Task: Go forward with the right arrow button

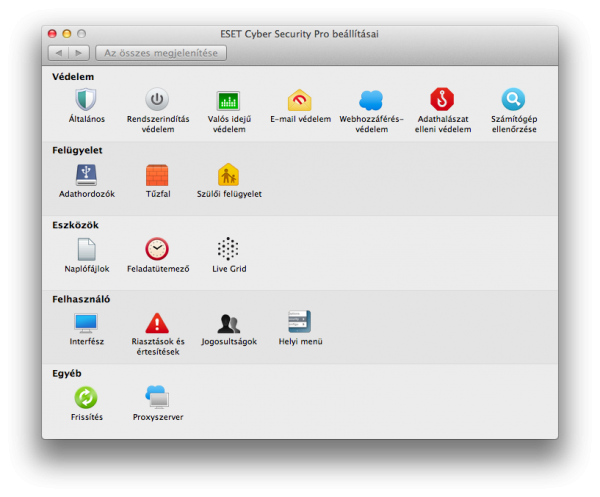Action: point(79,53)
